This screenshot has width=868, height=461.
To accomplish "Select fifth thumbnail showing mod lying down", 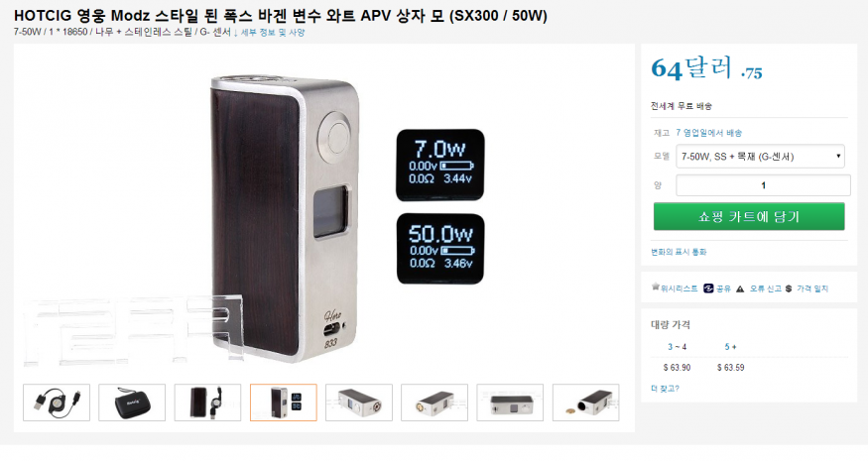I will [359, 403].
